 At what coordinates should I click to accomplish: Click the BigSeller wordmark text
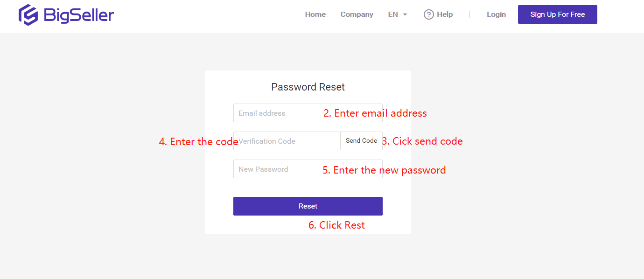click(79, 15)
